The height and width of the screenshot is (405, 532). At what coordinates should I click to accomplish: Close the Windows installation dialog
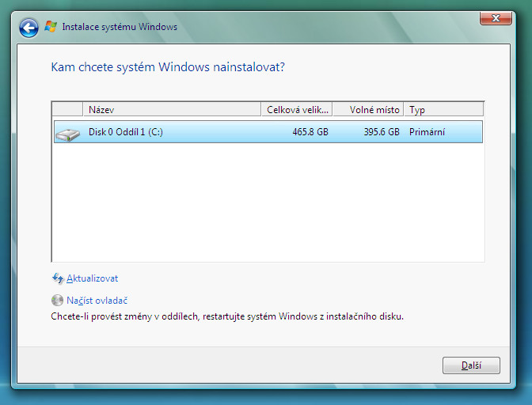pyautogui.click(x=496, y=18)
